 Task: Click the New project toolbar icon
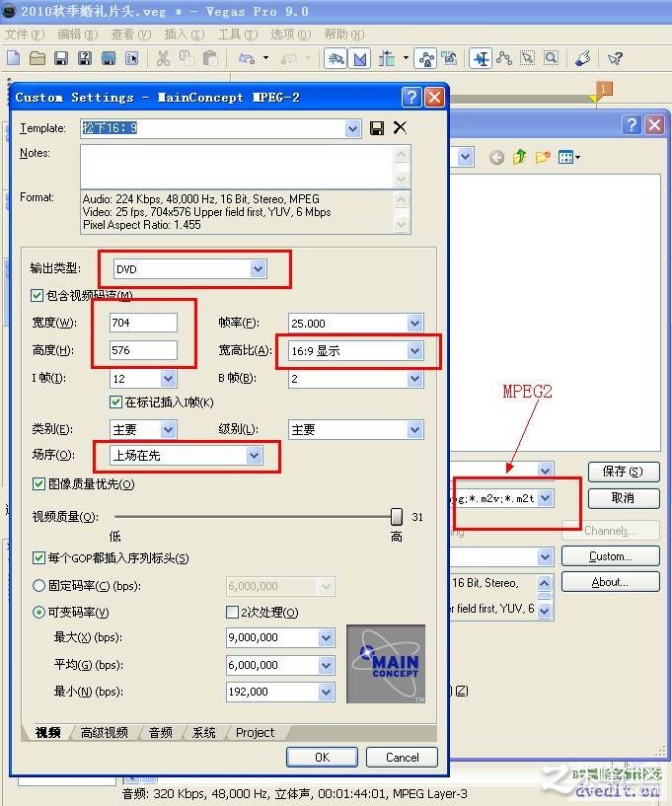14,58
